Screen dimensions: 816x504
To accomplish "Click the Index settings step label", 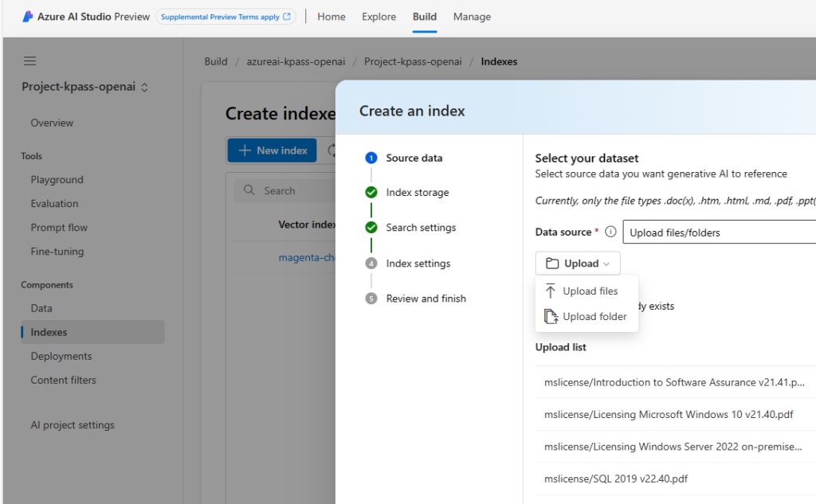I will (418, 264).
